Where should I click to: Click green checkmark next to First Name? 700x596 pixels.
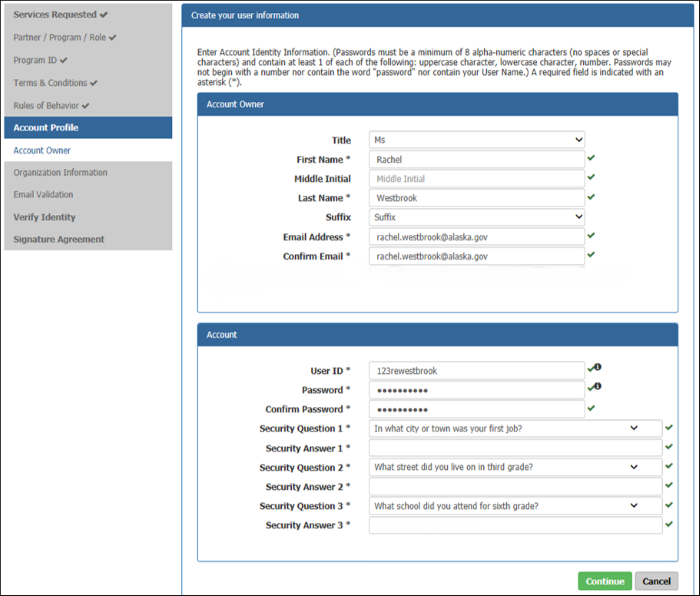point(591,158)
